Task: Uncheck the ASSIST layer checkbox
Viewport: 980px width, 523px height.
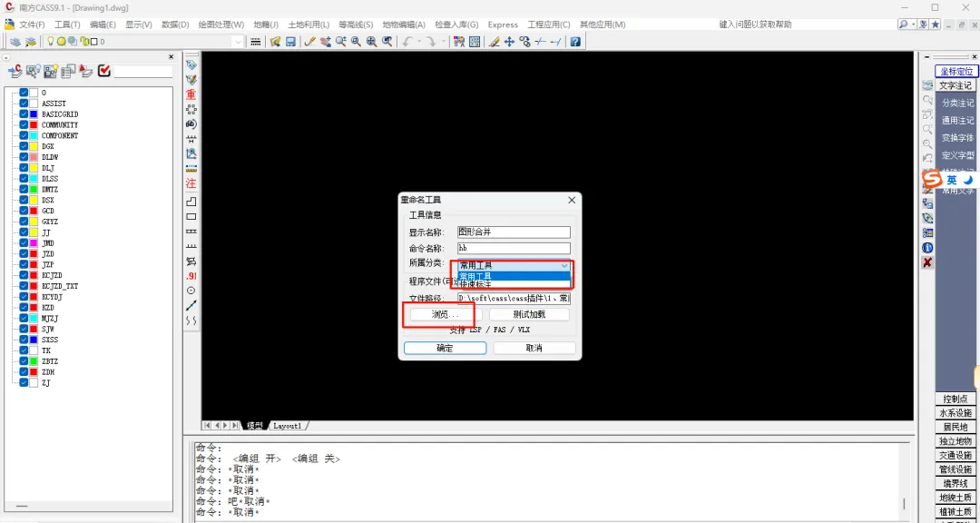Action: point(24,104)
